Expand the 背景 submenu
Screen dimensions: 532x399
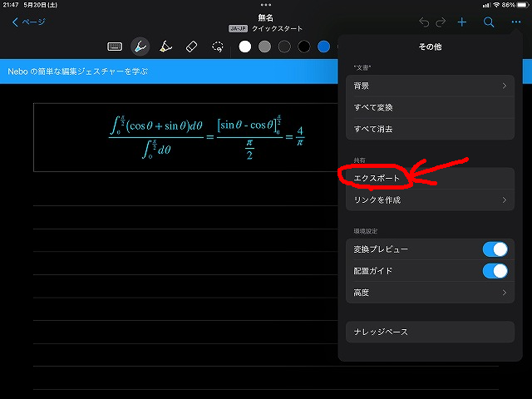pos(430,86)
